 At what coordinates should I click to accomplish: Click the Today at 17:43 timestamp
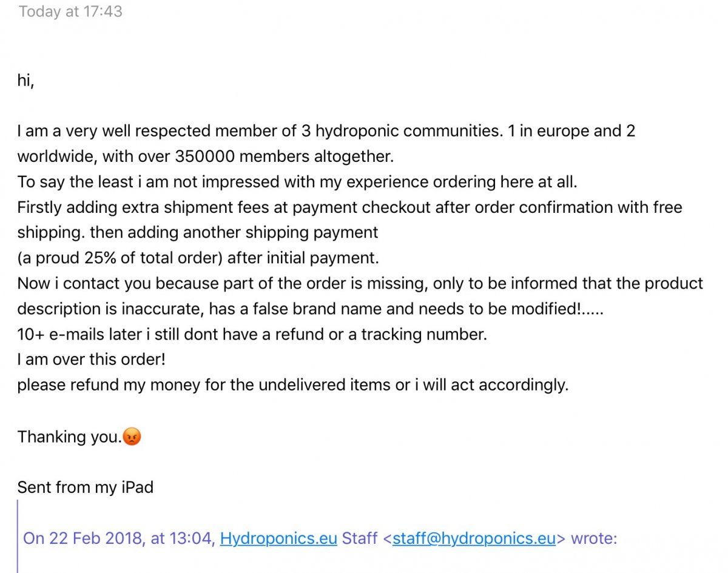70,12
